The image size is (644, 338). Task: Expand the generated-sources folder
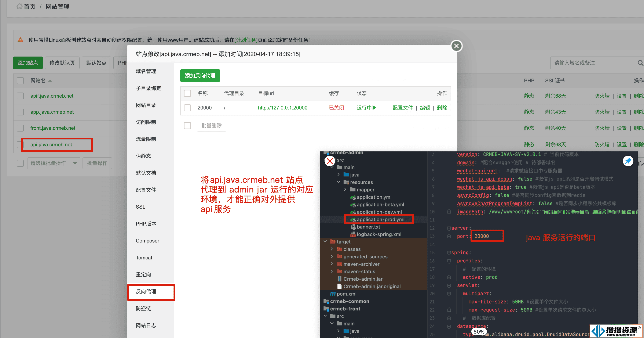click(332, 257)
